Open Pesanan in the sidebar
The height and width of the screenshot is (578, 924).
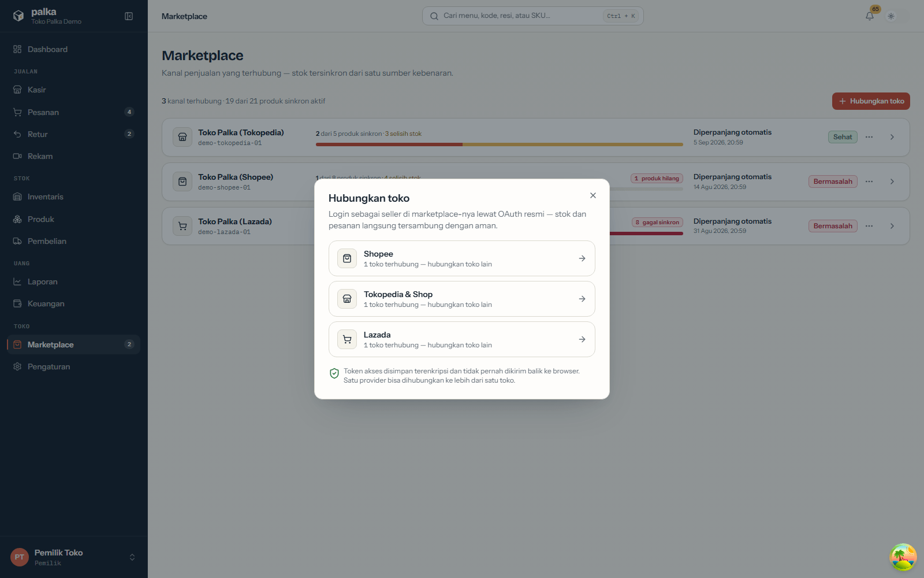[x=74, y=112]
